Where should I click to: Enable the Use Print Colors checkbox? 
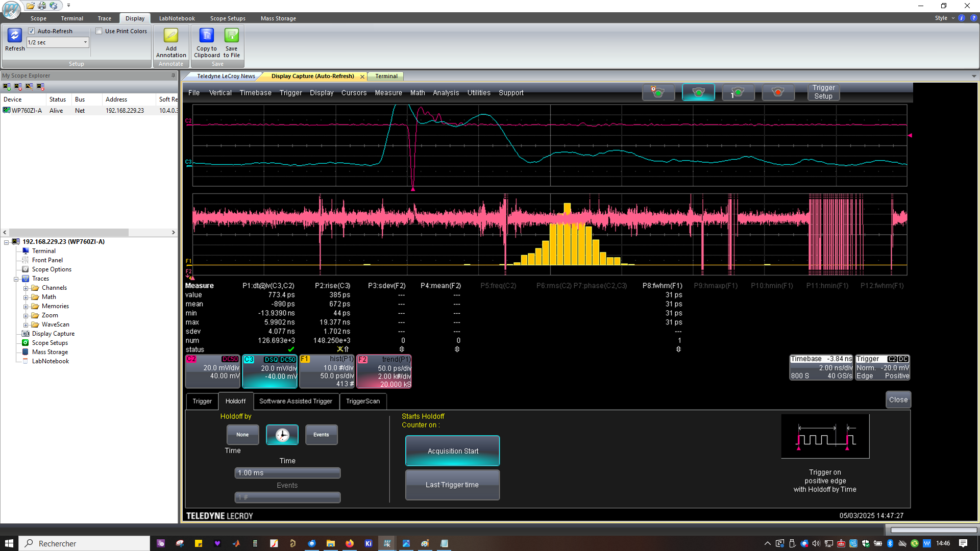point(99,31)
